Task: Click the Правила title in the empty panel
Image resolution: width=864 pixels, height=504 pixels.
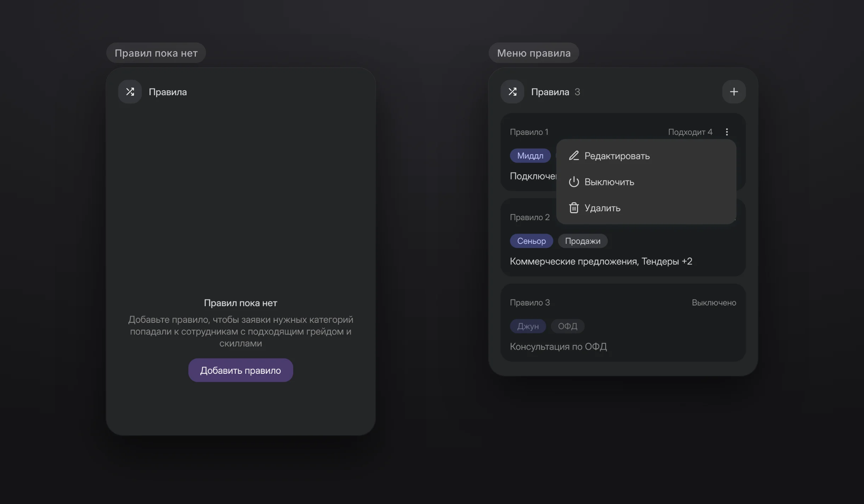Action: pos(168,92)
